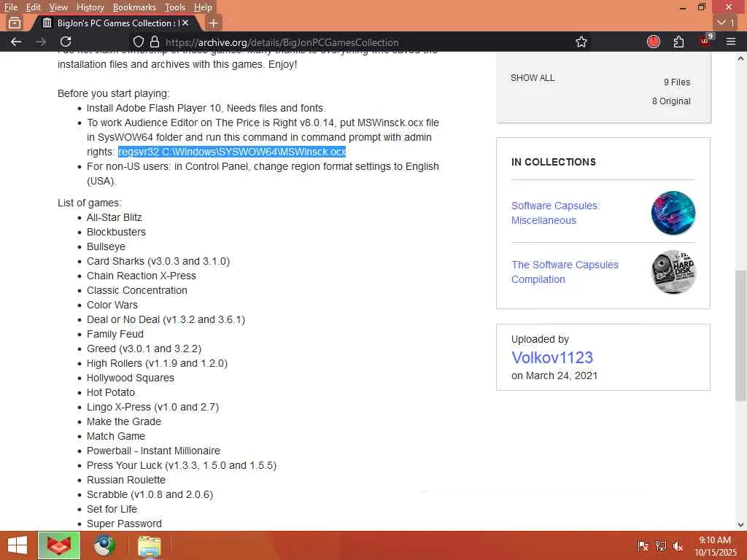Image resolution: width=747 pixels, height=560 pixels.
Task: Select the BigJon's PC Games Collection tab
Action: tap(115, 23)
